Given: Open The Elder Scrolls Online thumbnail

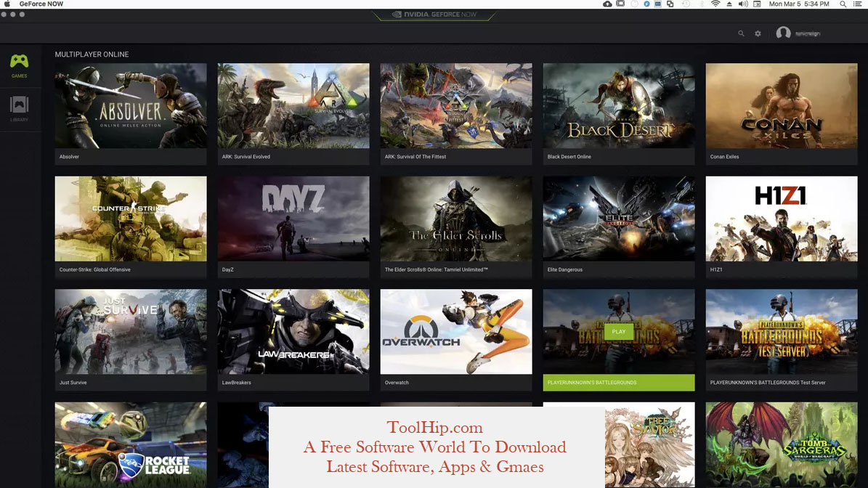Looking at the screenshot, I should [x=456, y=219].
